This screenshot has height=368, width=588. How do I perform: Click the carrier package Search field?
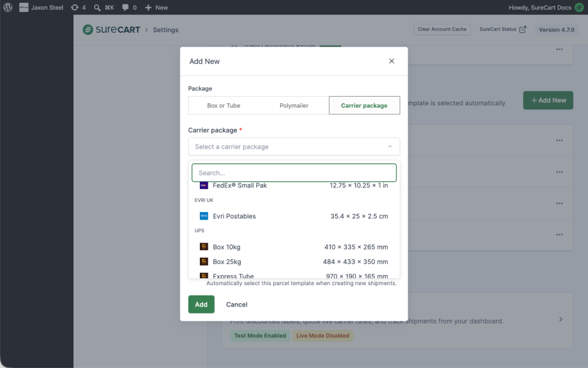(294, 172)
